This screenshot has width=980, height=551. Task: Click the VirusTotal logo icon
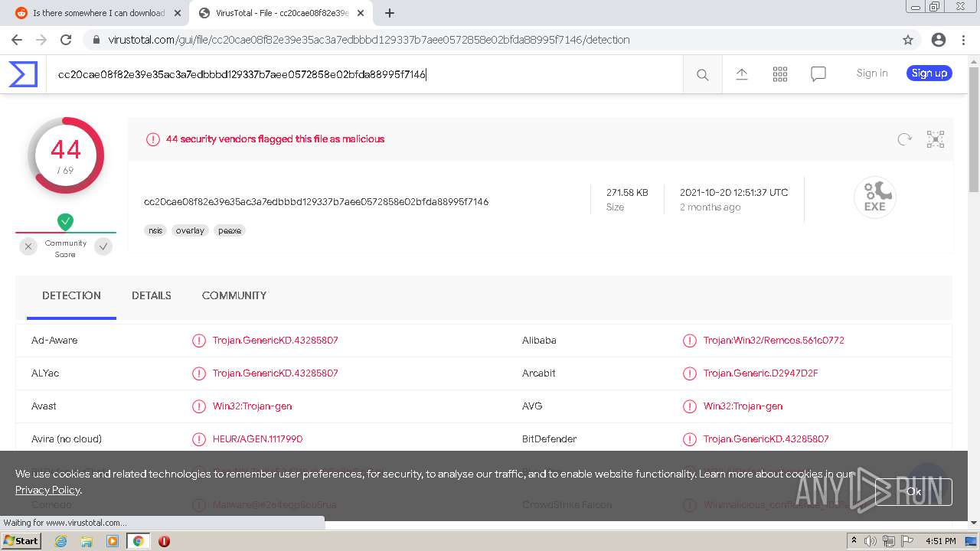click(x=23, y=74)
